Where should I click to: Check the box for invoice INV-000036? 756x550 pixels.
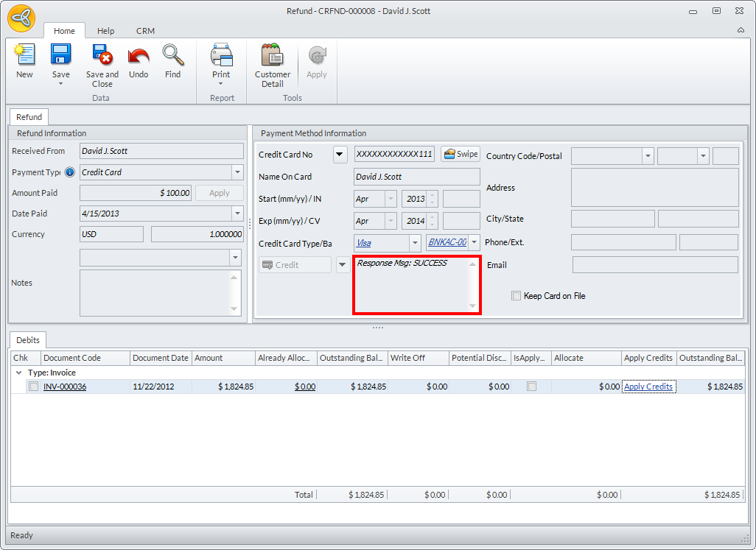pyautogui.click(x=33, y=387)
